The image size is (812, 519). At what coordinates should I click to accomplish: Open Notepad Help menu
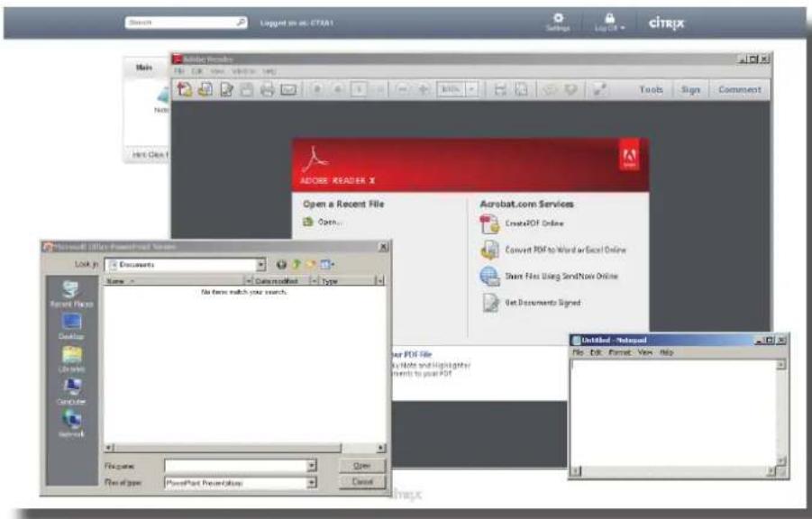pyautogui.click(x=667, y=352)
